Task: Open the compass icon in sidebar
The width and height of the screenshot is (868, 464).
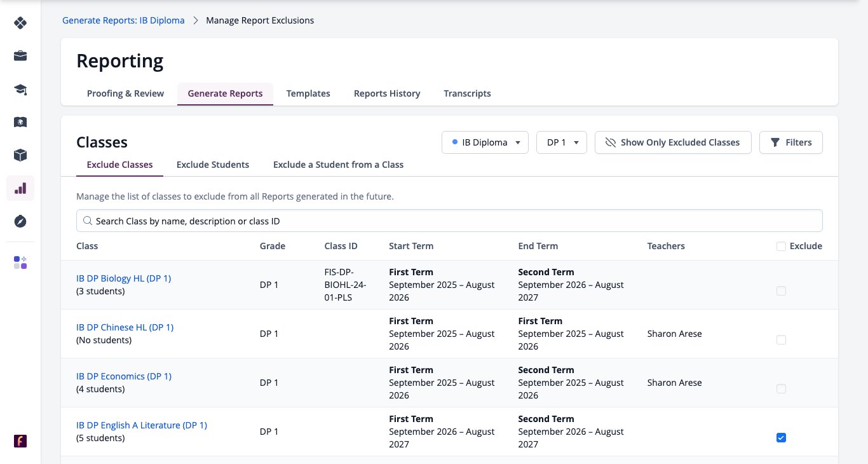Action: click(x=20, y=221)
